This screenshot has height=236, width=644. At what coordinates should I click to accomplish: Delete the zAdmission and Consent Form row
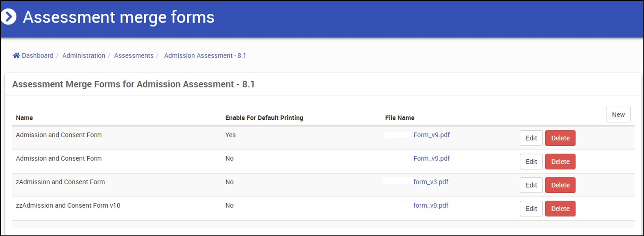pos(560,185)
